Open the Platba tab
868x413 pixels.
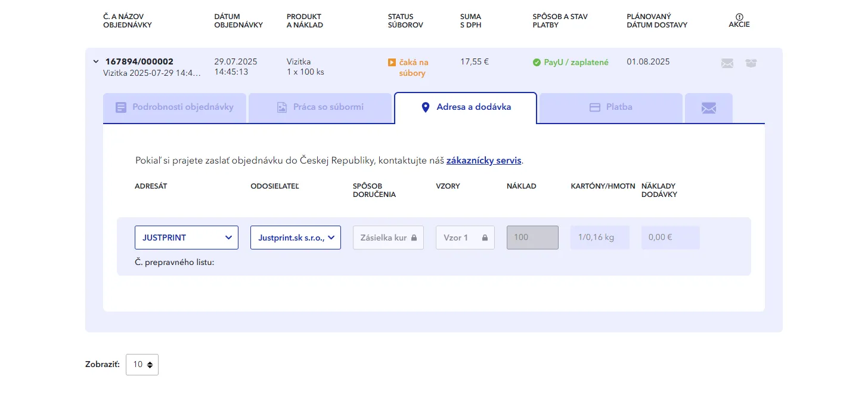click(610, 107)
